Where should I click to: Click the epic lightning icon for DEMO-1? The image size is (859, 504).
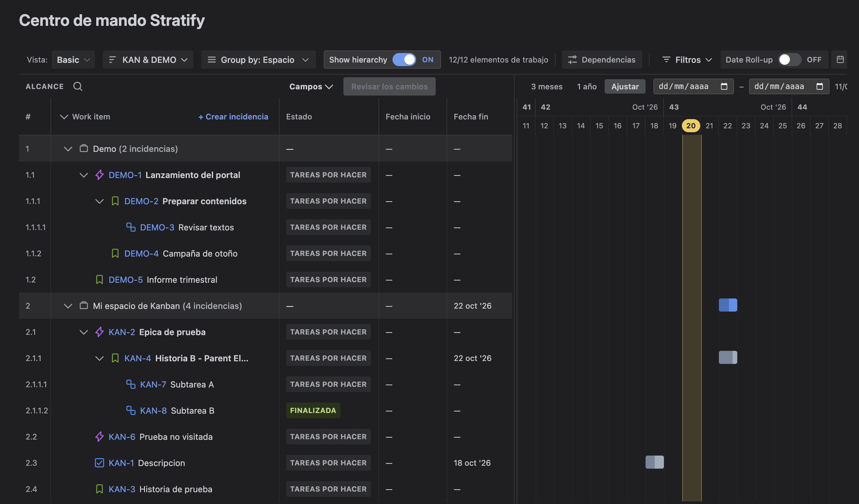coord(100,175)
